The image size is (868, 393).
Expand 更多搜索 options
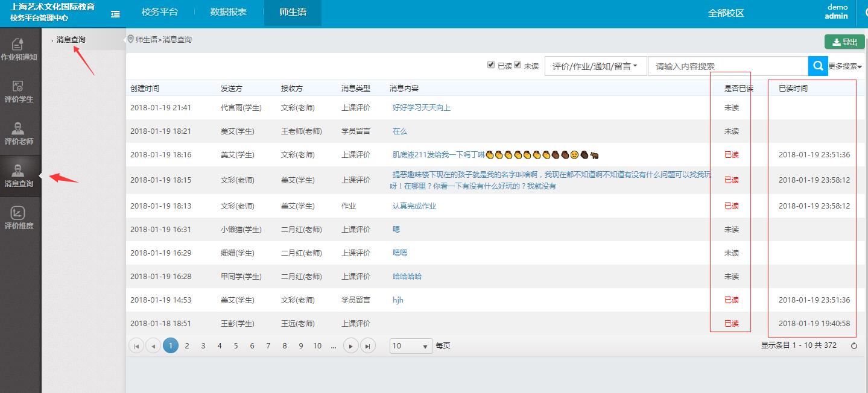pyautogui.click(x=844, y=66)
